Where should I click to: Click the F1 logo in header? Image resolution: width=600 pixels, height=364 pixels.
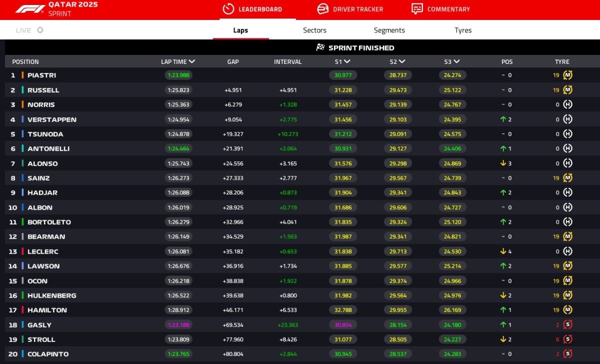coord(30,9)
